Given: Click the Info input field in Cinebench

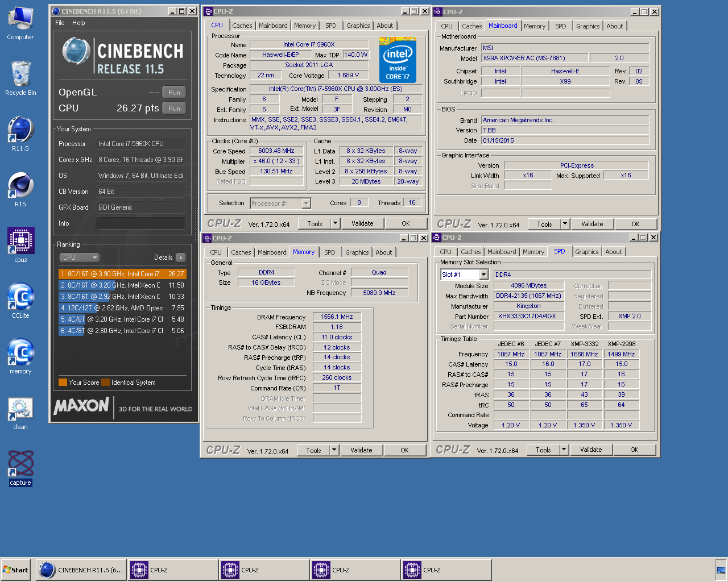Looking at the screenshot, I should tap(140, 223).
